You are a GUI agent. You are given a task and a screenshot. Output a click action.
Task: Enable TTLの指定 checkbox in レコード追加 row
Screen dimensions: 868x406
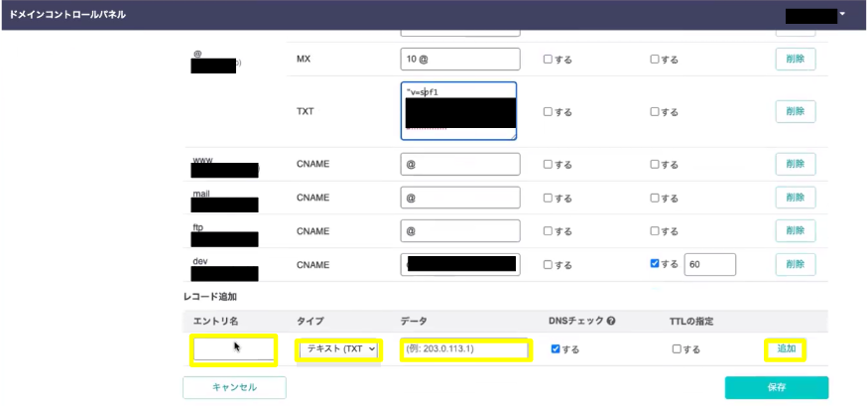tap(677, 349)
